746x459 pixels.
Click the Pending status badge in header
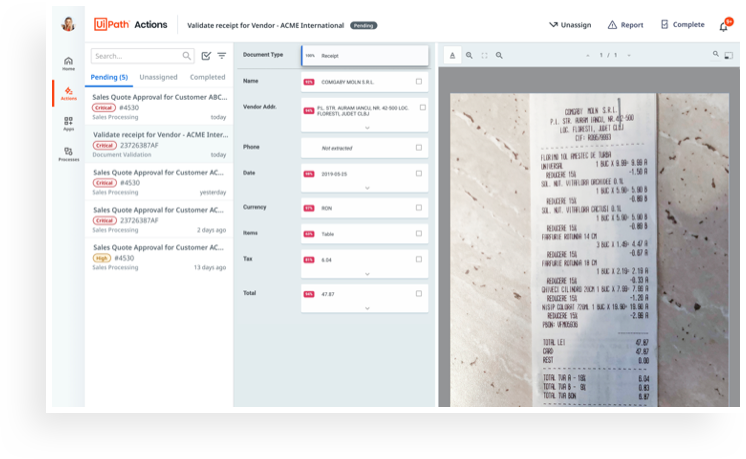[363, 26]
